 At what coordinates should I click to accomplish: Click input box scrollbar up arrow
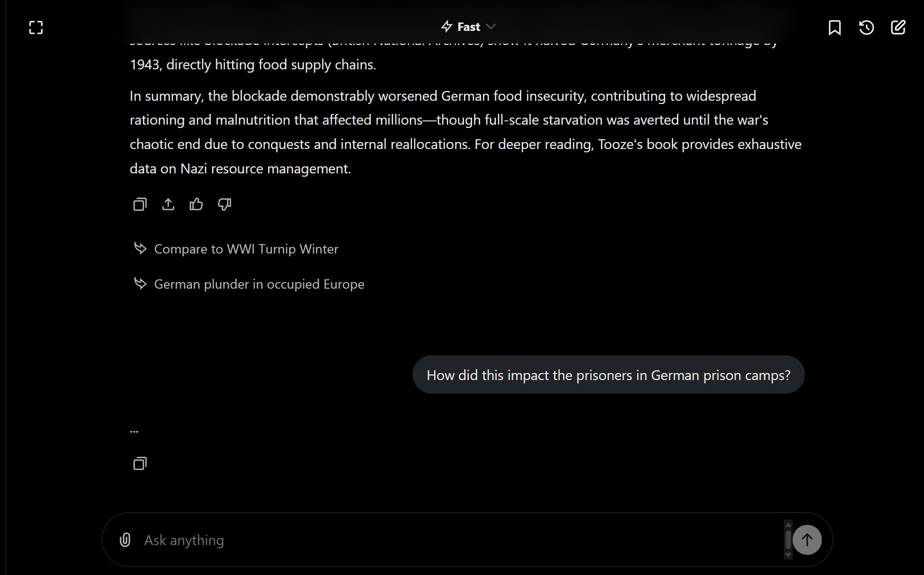(788, 525)
